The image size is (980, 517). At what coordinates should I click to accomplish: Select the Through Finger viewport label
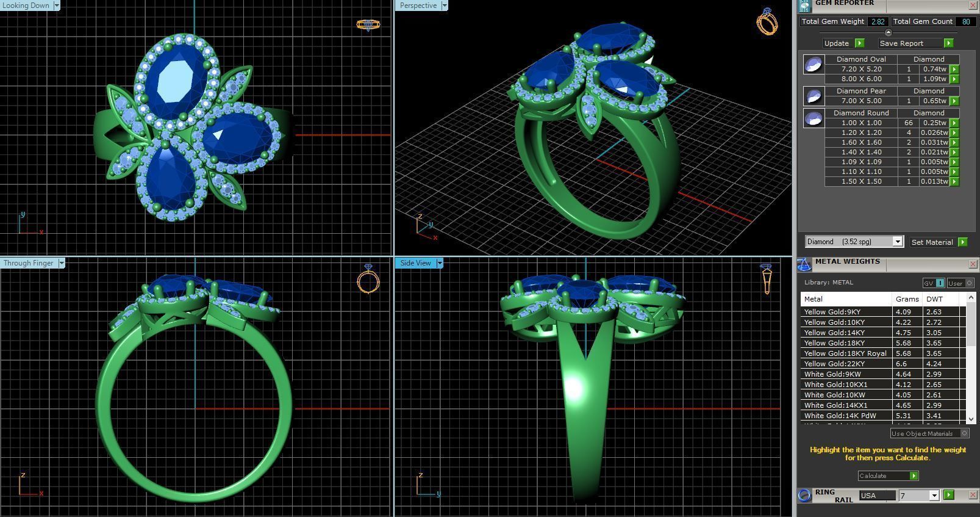click(29, 263)
